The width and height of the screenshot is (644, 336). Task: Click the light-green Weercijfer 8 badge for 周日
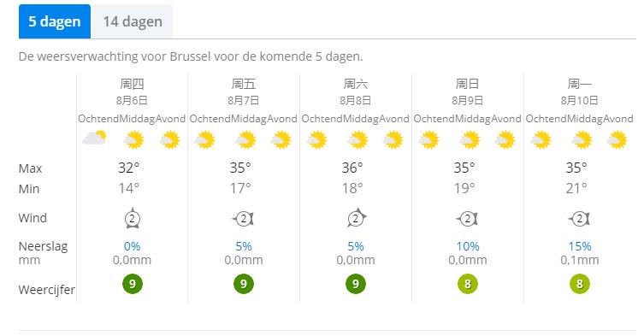tap(468, 284)
